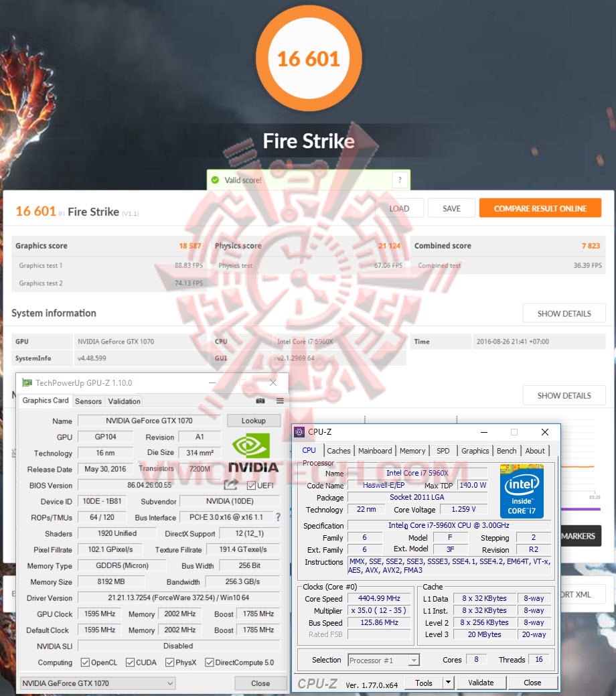Image resolution: width=616 pixels, height=696 pixels.
Task: Open the About tab in CPU-Z
Action: [535, 451]
